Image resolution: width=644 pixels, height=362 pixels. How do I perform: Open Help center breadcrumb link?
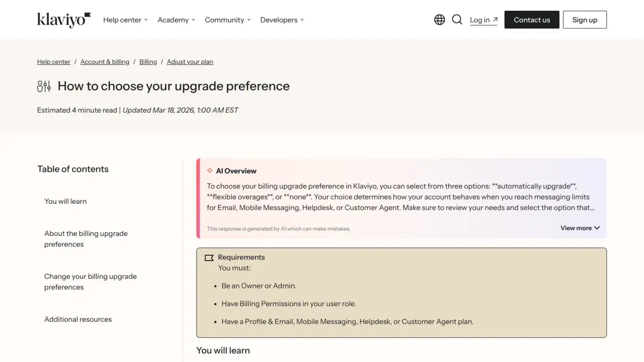(x=54, y=62)
